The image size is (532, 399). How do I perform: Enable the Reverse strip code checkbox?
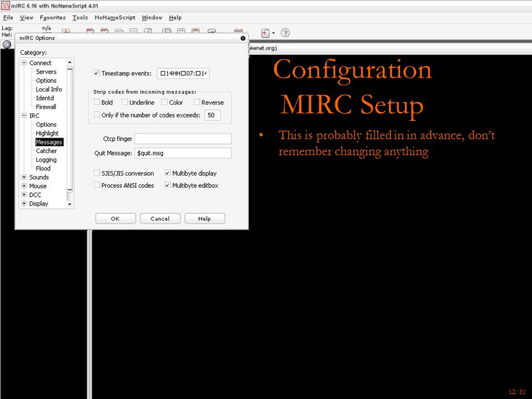[197, 102]
